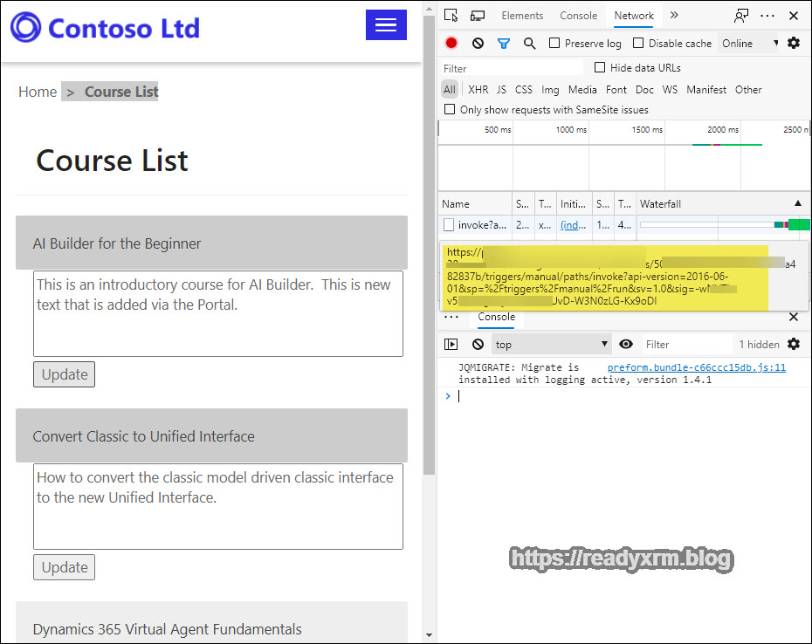The height and width of the screenshot is (644, 812).
Task: Expand the console context 'top' dropdown
Action: 550,345
